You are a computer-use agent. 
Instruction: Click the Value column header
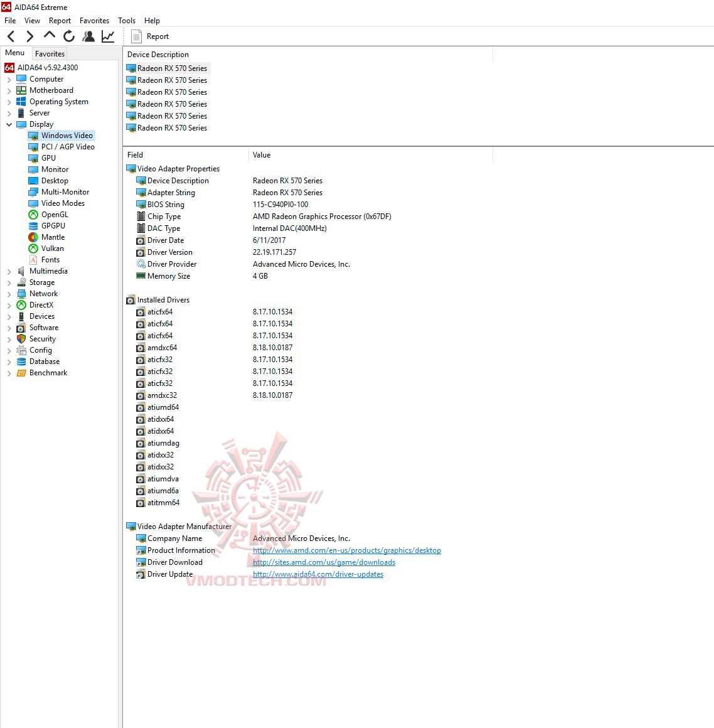click(370, 155)
